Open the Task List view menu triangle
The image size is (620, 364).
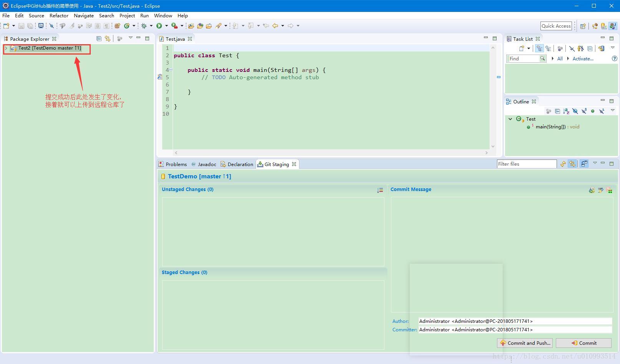[x=613, y=48]
